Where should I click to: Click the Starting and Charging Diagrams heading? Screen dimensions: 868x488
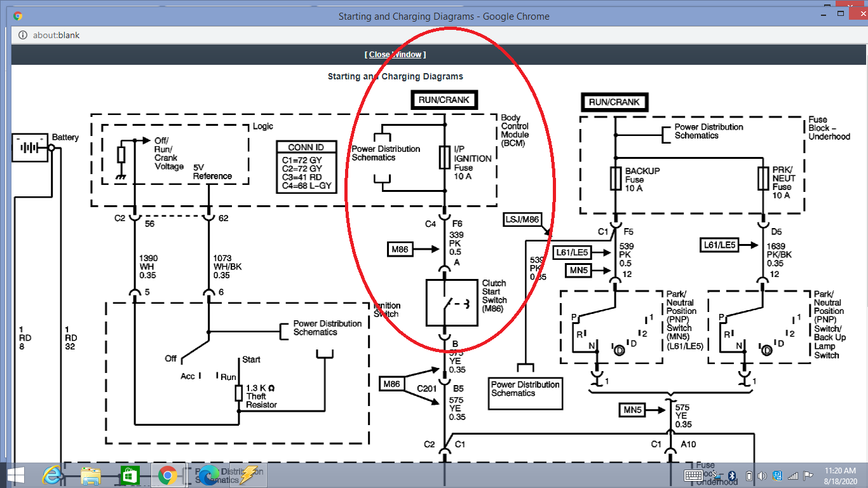click(395, 76)
